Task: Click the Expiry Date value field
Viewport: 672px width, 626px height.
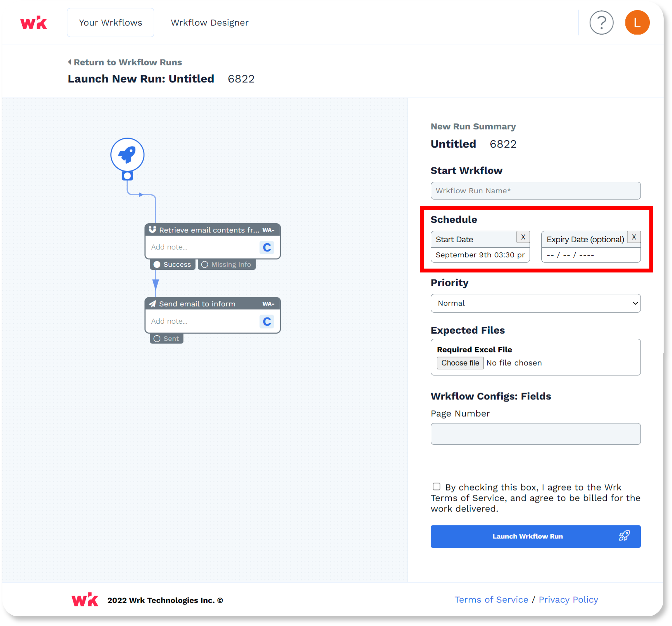Action: (591, 255)
